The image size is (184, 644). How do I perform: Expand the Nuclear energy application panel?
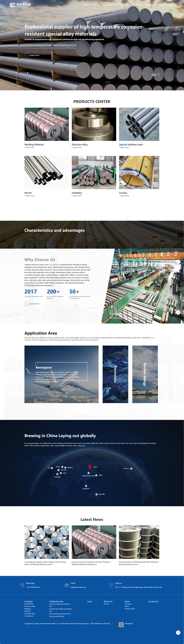145,374
